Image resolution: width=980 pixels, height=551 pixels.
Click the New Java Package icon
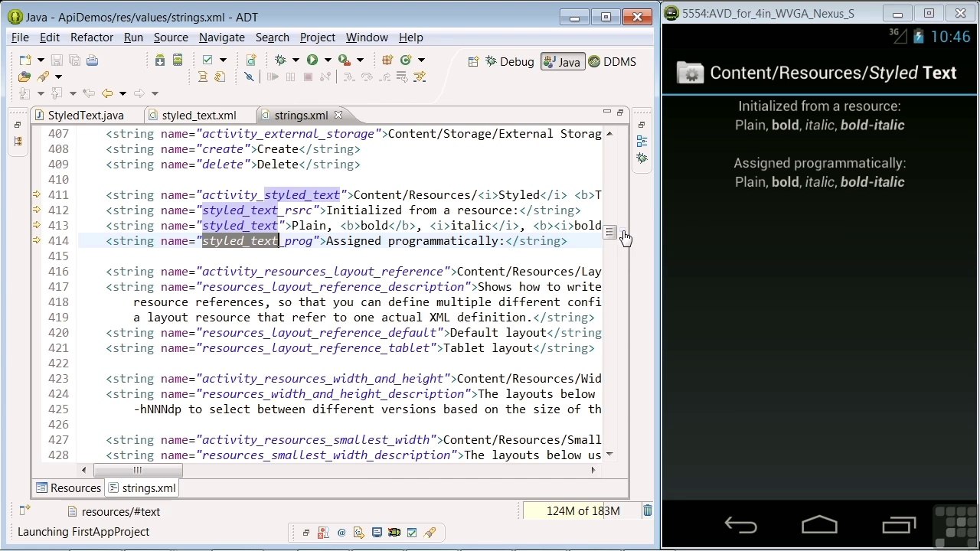[x=387, y=60]
